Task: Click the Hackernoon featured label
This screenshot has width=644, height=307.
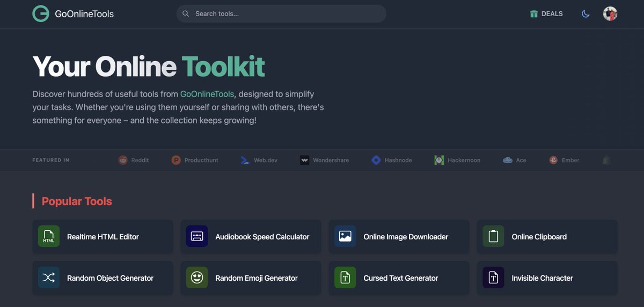Action: (x=464, y=160)
